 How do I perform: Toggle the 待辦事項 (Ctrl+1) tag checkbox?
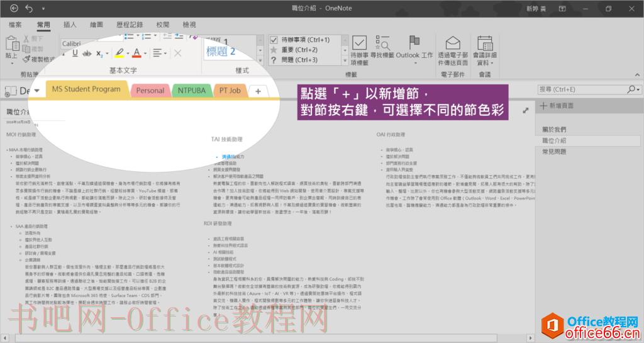pos(274,40)
